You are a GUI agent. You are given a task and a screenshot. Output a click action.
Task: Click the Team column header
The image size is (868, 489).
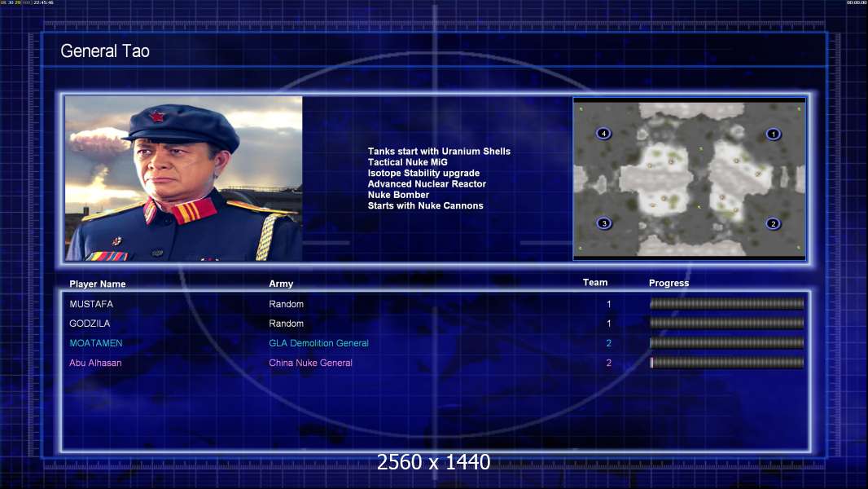595,283
